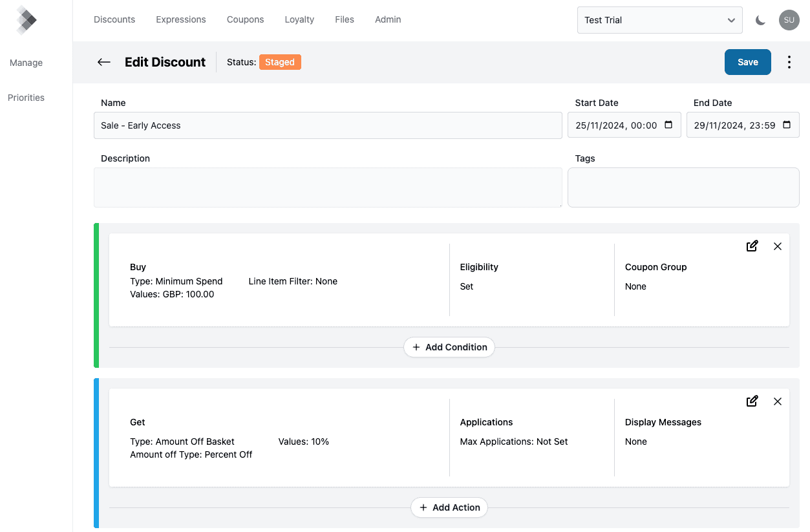The height and width of the screenshot is (532, 810).
Task: Select Priorities in the sidebar
Action: pyautogui.click(x=26, y=97)
